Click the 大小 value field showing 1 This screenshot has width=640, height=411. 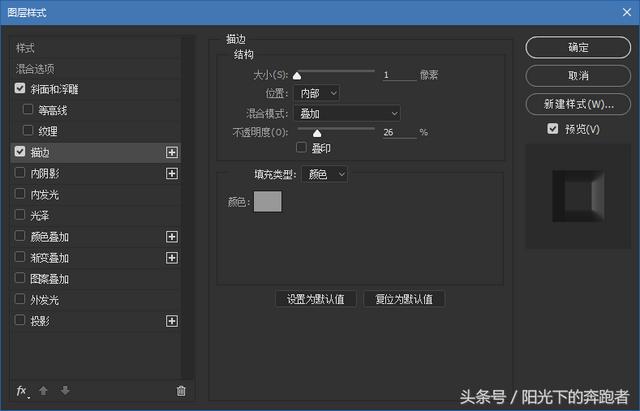coord(399,75)
